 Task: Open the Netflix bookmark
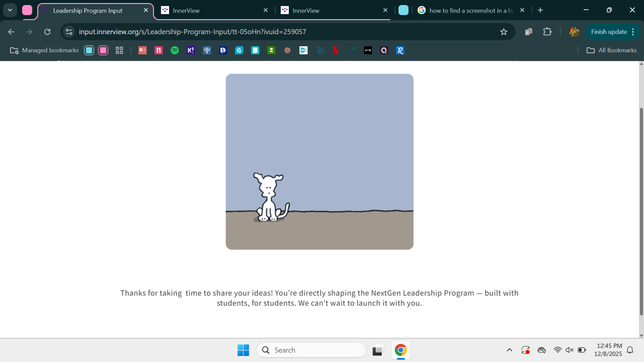click(336, 50)
